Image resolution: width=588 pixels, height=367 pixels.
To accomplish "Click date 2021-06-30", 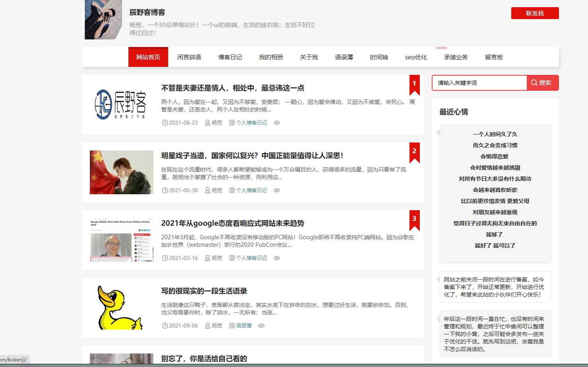I will tap(183, 190).
